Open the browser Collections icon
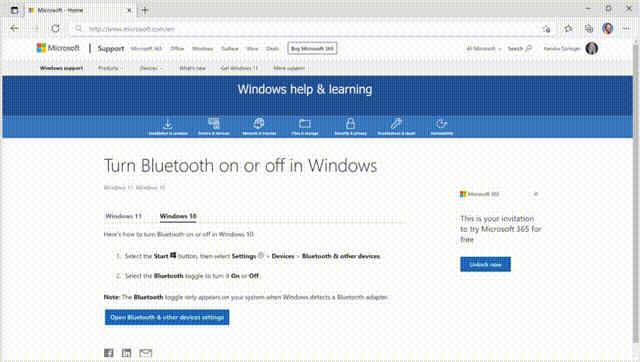 (x=589, y=29)
